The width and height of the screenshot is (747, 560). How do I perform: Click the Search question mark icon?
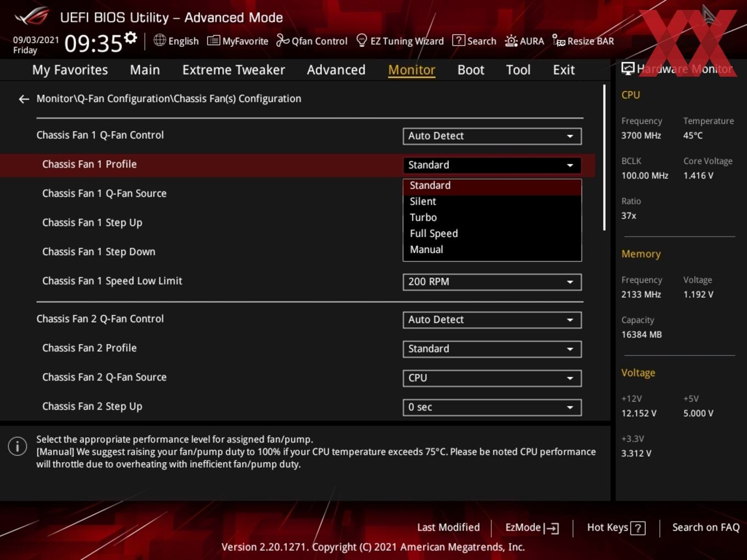[x=458, y=40]
